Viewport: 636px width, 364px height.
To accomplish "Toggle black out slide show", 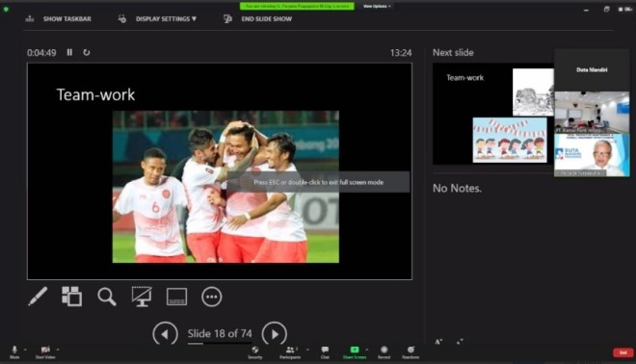I will [142, 297].
